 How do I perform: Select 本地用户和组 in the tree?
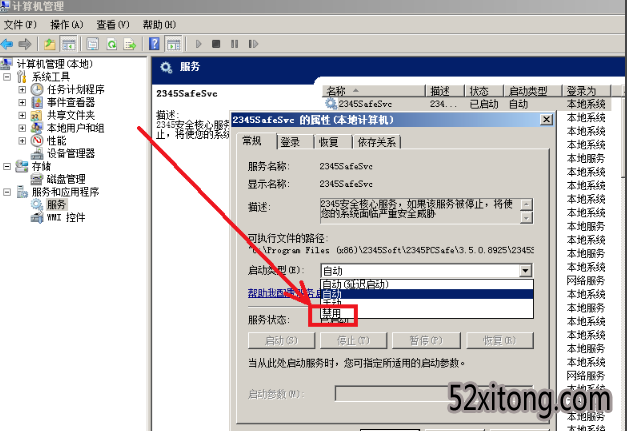pyautogui.click(x=76, y=128)
